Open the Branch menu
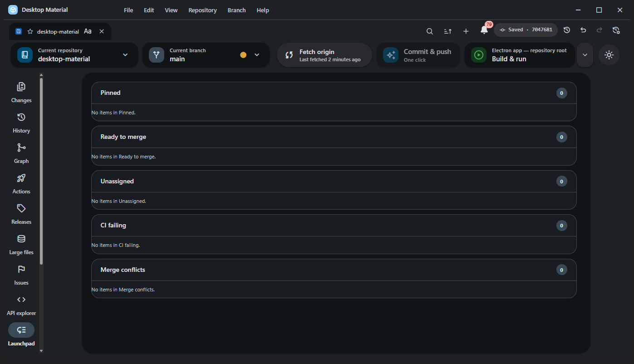 236,10
